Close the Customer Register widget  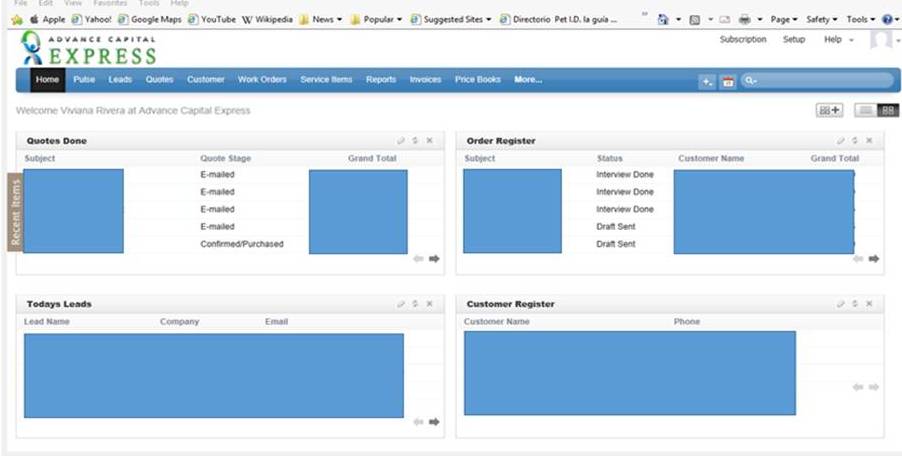[869, 304]
